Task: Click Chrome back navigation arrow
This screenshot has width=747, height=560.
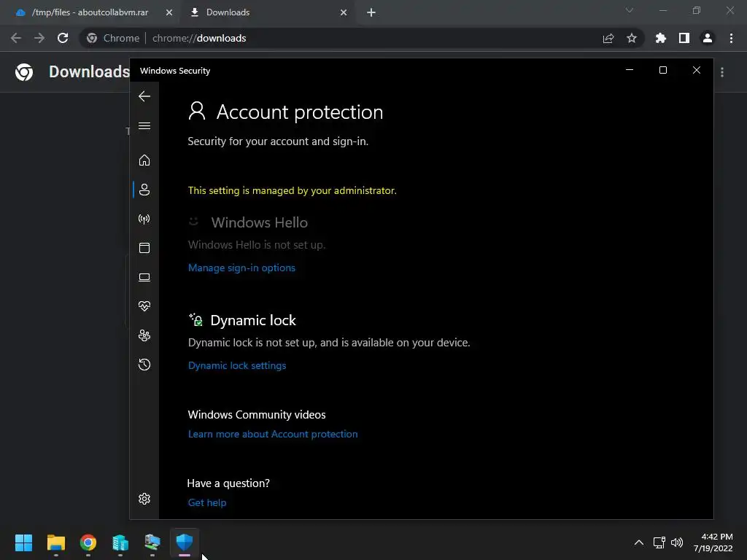Action: click(16, 38)
